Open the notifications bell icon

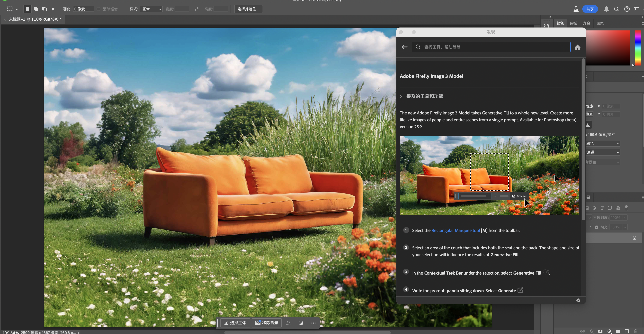[606, 9]
